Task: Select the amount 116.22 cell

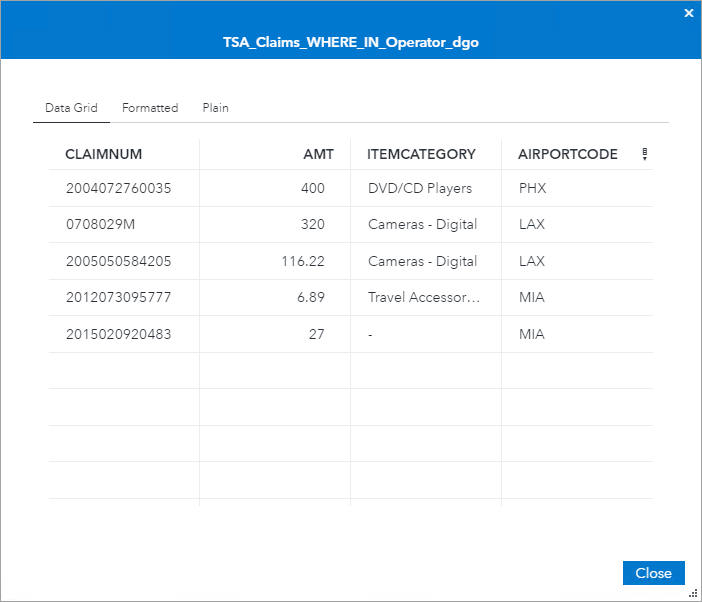Action: [275, 261]
